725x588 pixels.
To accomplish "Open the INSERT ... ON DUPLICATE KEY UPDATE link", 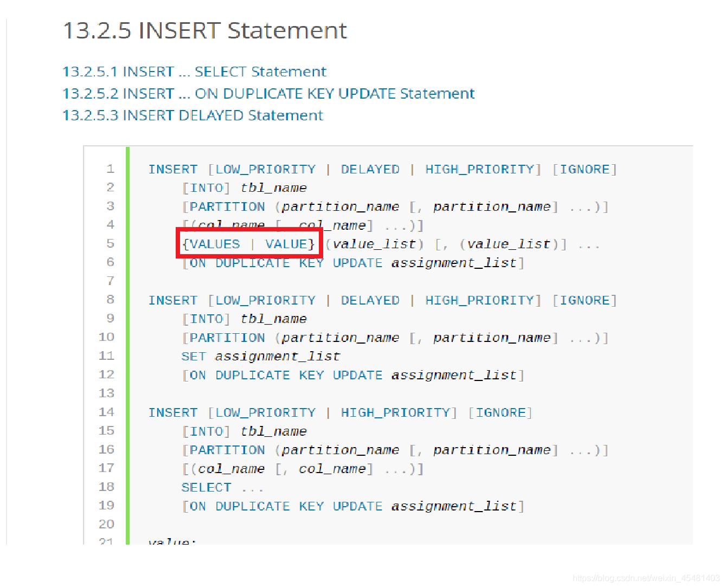I will [268, 93].
